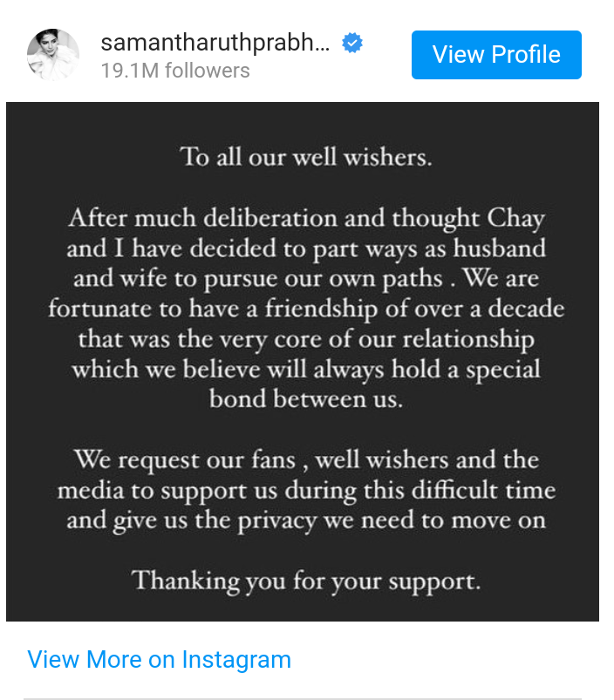This screenshot has width=614, height=700.
Task: Click the 'fortunate to have a friendship' line
Action: point(306,309)
